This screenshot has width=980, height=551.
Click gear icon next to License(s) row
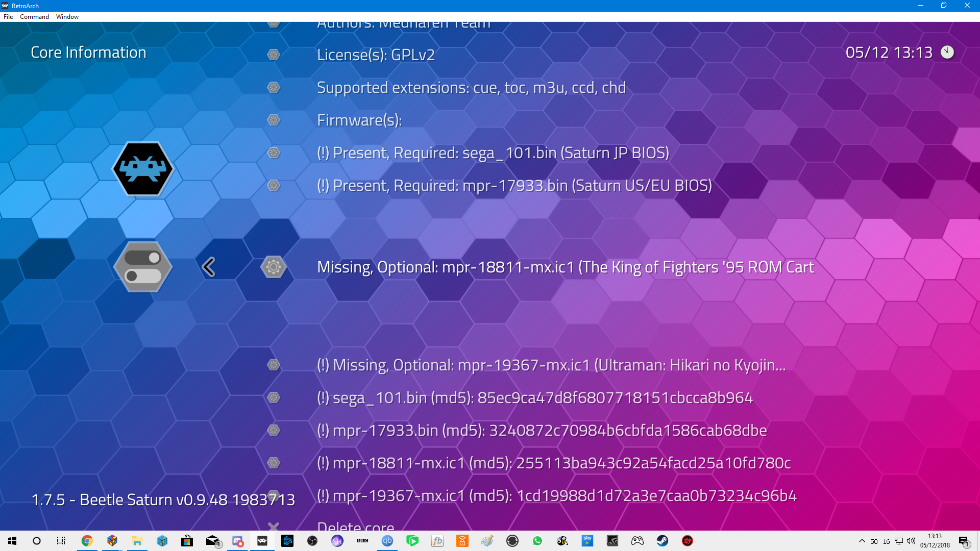pos(274,55)
